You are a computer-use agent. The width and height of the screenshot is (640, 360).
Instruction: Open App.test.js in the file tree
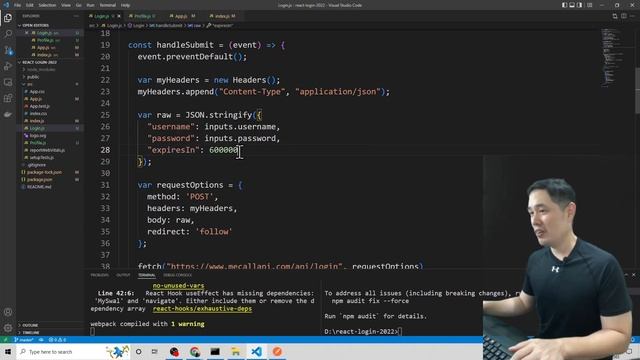[x=39, y=106]
